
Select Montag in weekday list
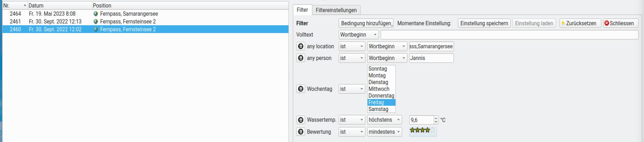point(381,76)
